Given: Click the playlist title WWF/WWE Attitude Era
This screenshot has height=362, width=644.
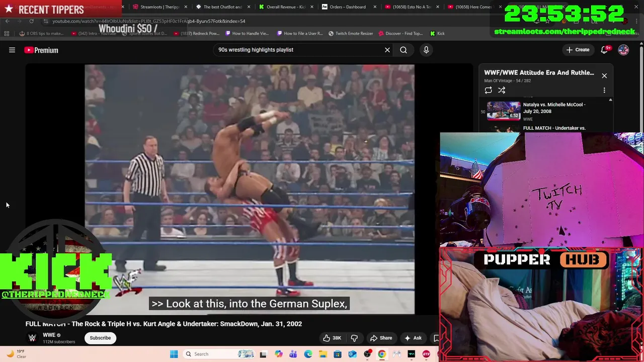Looking at the screenshot, I should pyautogui.click(x=539, y=72).
